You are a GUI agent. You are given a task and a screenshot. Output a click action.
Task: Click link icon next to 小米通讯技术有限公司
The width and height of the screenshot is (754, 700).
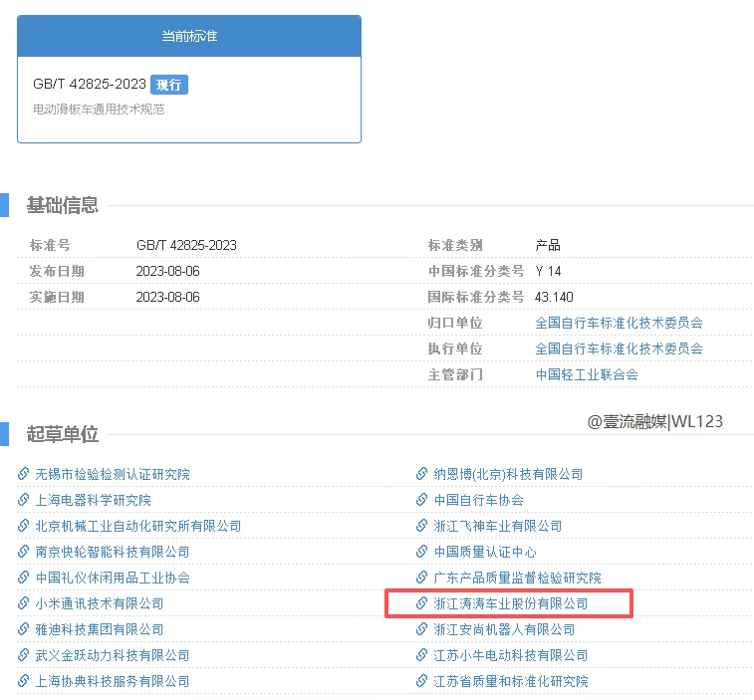(x=24, y=603)
